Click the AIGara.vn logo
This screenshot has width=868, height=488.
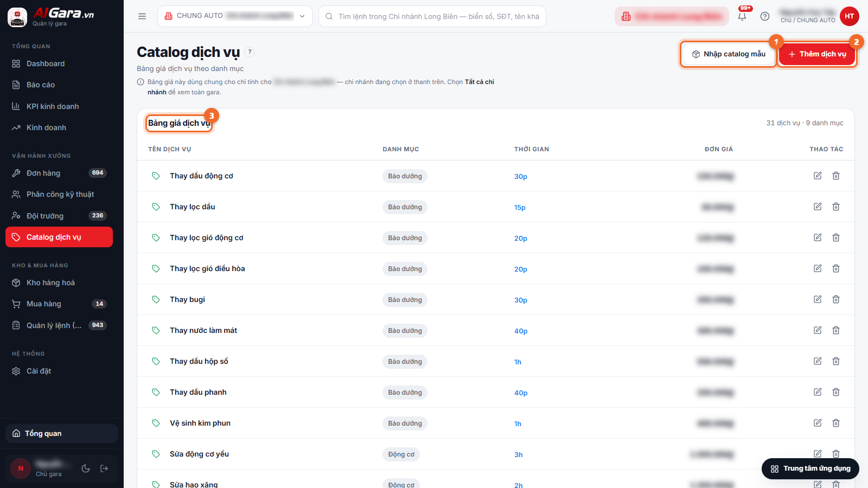point(52,17)
